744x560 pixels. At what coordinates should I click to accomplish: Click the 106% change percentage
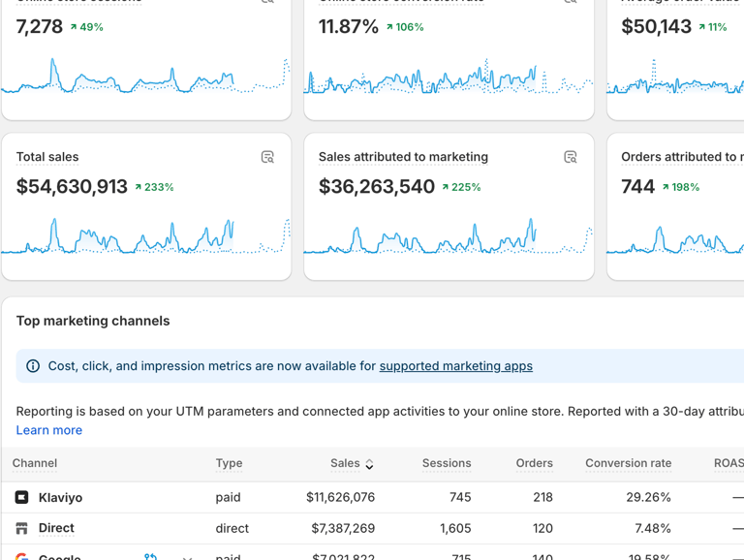click(410, 27)
